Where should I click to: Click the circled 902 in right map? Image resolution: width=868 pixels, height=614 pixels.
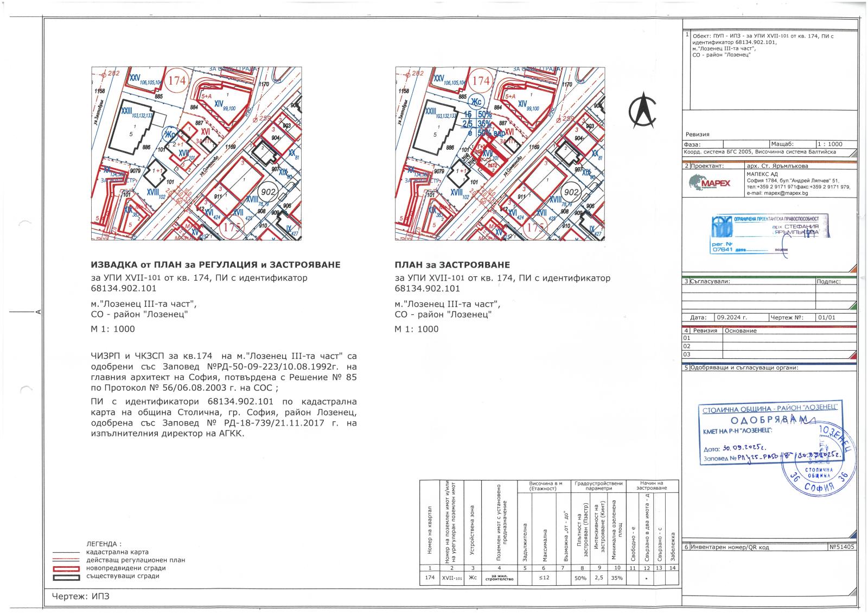pyautogui.click(x=571, y=192)
